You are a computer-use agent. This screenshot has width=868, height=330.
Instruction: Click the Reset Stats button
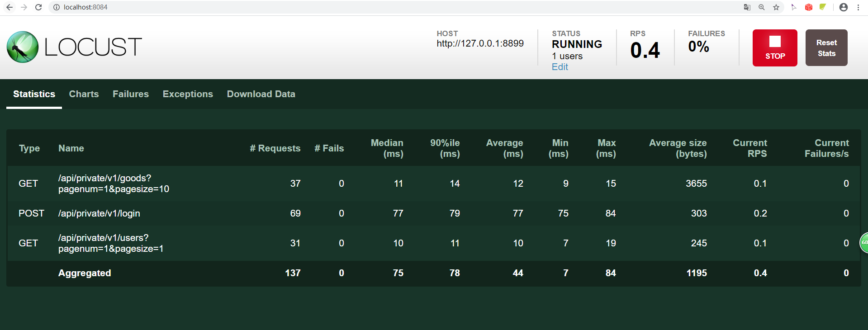pos(826,48)
